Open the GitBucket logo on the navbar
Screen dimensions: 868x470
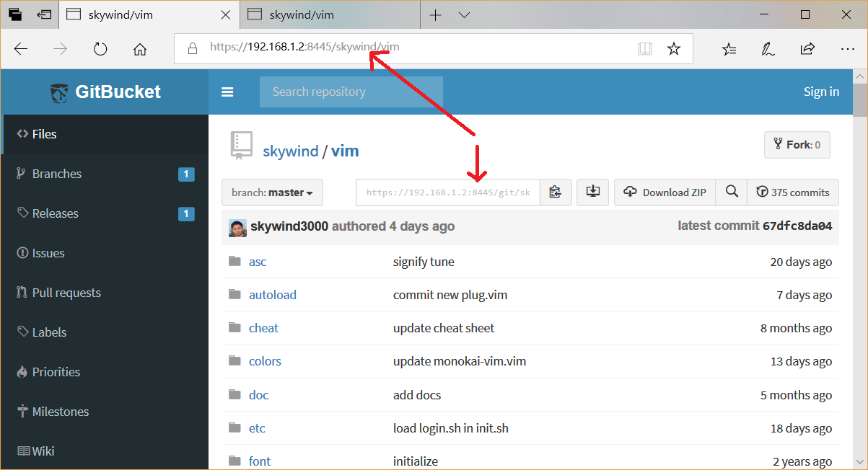click(107, 92)
